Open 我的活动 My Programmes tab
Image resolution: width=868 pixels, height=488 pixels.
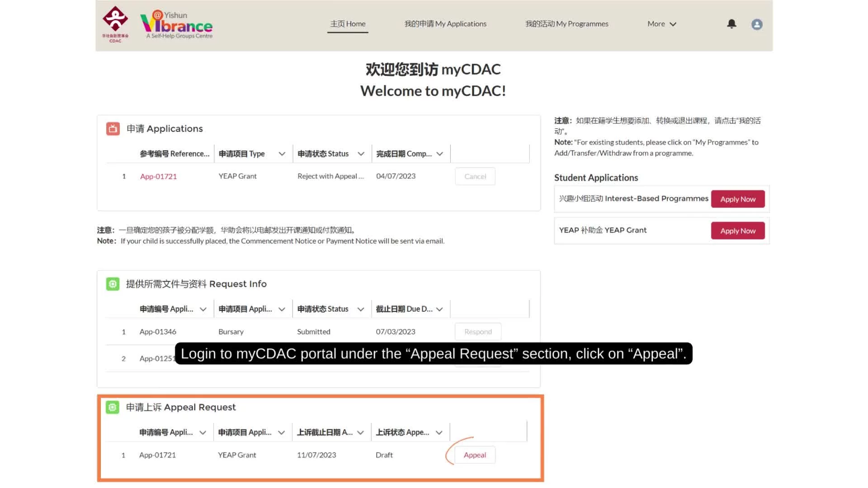tap(567, 24)
